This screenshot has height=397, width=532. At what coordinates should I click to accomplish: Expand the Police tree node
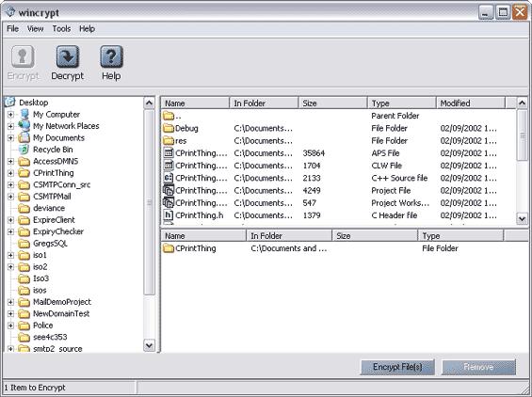click(x=10, y=326)
